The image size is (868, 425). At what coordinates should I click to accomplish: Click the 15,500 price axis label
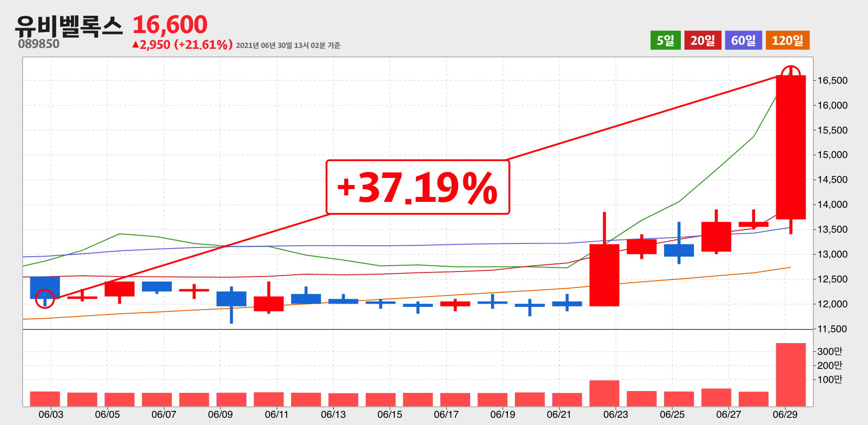(x=832, y=130)
